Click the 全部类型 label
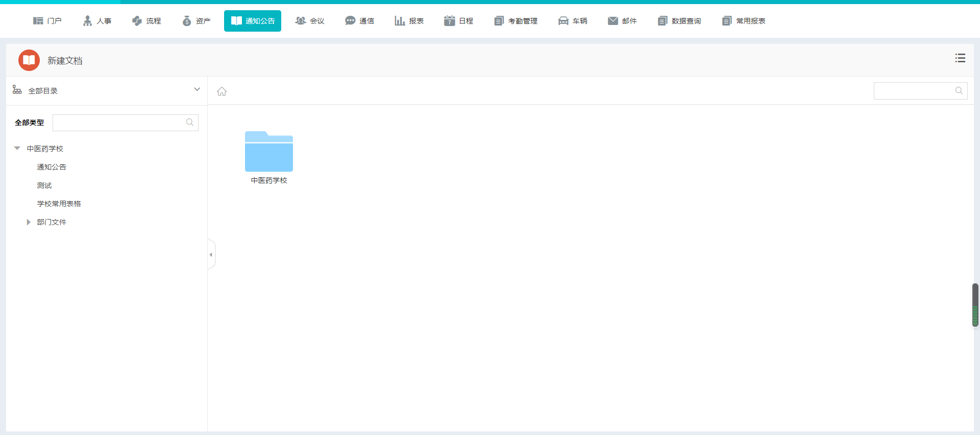This screenshot has width=980, height=435. tap(30, 123)
